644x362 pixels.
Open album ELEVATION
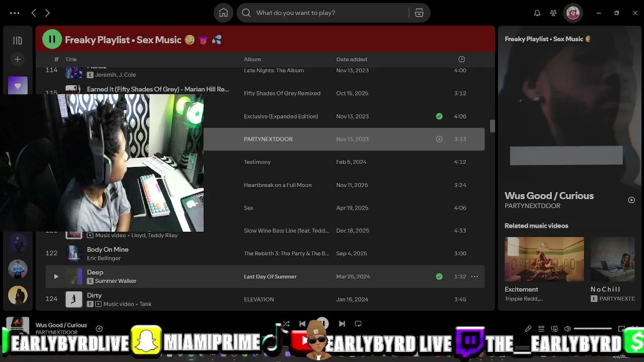coord(259,299)
